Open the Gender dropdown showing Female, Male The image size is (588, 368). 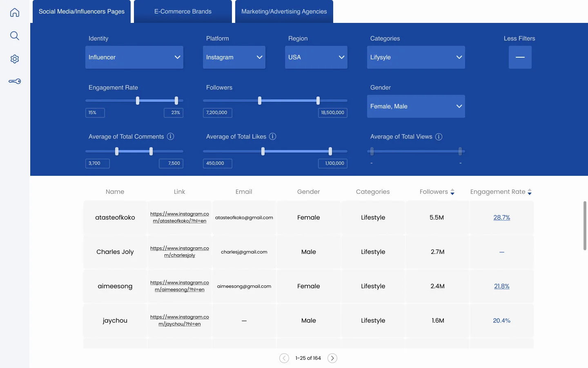click(x=416, y=106)
